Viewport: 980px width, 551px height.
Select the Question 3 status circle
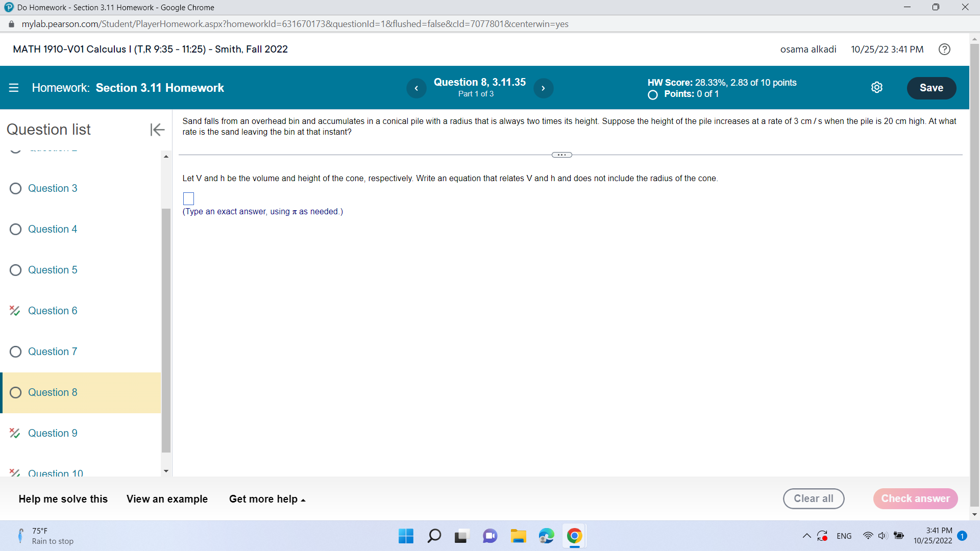(x=15, y=188)
